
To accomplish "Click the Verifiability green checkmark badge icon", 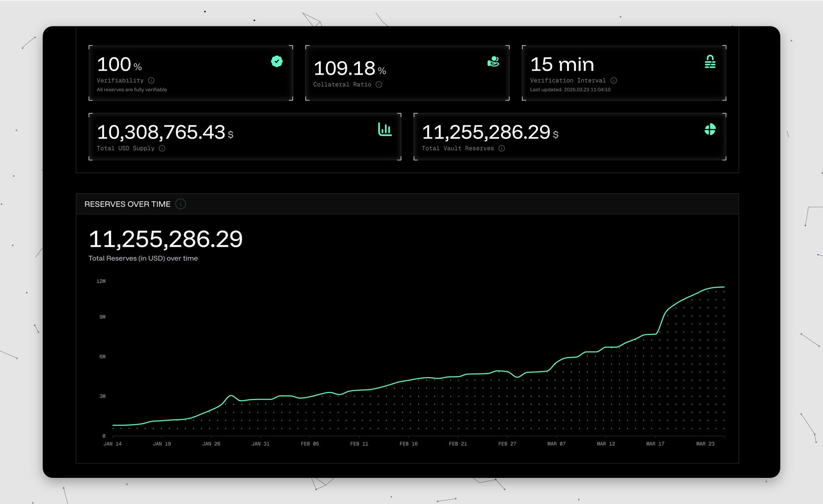I will click(276, 61).
